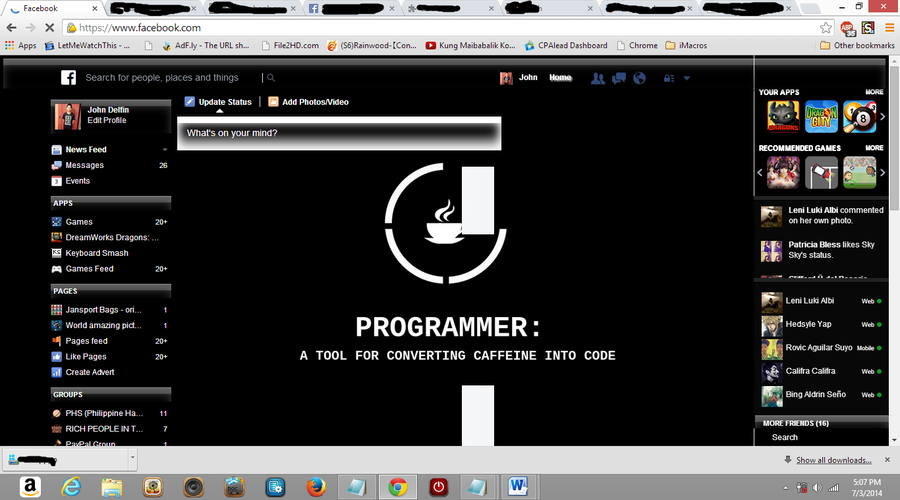900x500 pixels.
Task: Chat with Bing Aldrin Seño
Action: tap(821, 395)
